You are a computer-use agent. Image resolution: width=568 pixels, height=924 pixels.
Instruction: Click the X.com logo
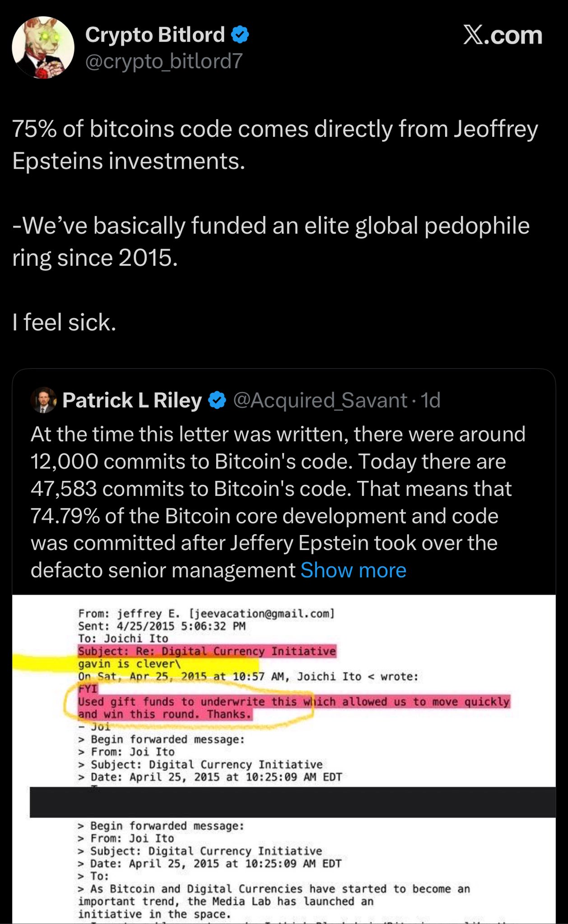tap(503, 35)
